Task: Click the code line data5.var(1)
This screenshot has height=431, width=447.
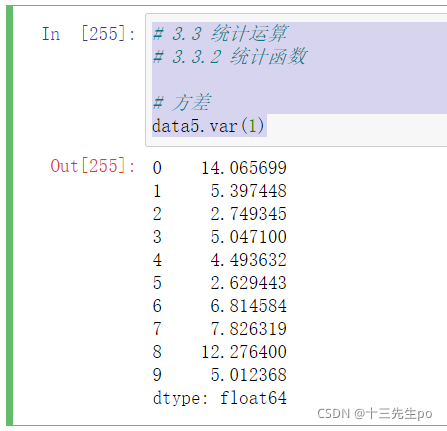Action: 208,126
